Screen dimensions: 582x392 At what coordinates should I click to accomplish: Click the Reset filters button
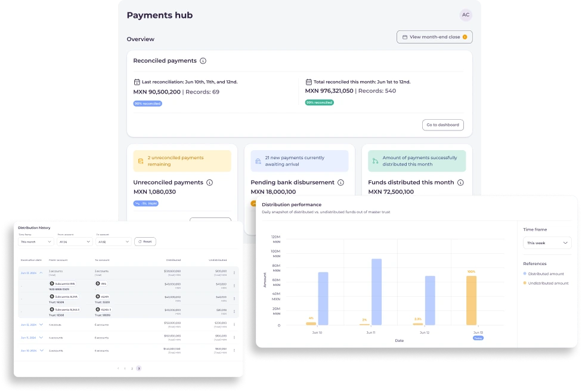pos(145,242)
